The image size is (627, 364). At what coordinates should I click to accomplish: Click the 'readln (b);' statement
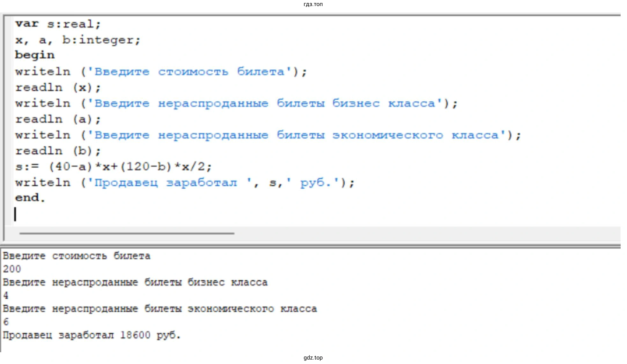(x=58, y=151)
